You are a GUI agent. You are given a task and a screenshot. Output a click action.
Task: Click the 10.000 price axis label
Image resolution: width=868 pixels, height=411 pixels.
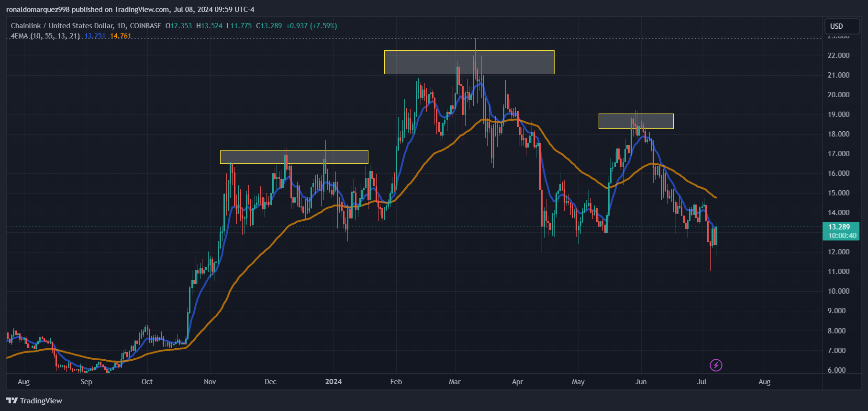click(838, 291)
